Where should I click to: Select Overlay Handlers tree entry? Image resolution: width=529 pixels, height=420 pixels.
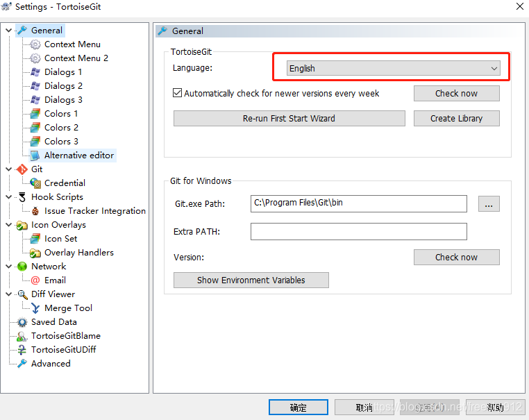(x=79, y=252)
